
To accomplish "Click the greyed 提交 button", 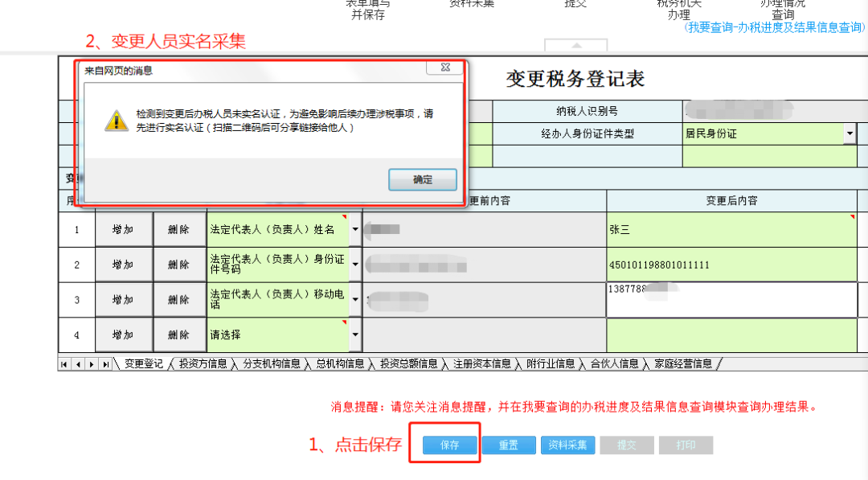I will point(627,445).
